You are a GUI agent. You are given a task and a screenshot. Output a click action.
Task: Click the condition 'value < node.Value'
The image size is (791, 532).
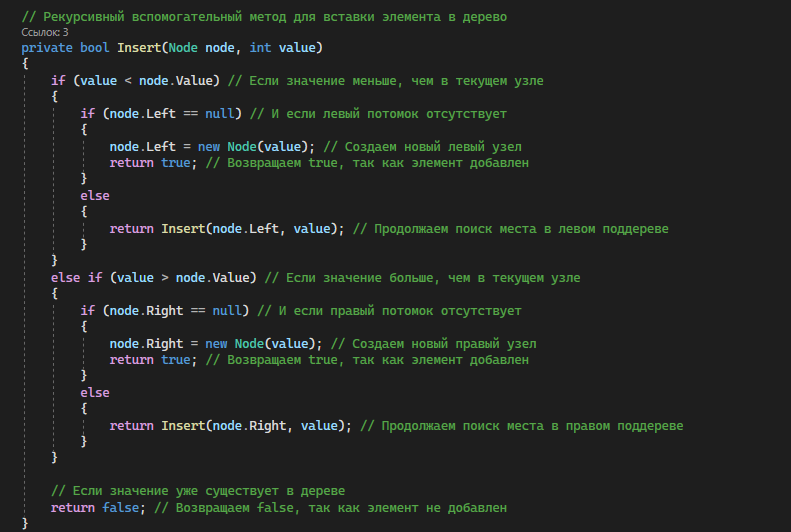pos(147,81)
